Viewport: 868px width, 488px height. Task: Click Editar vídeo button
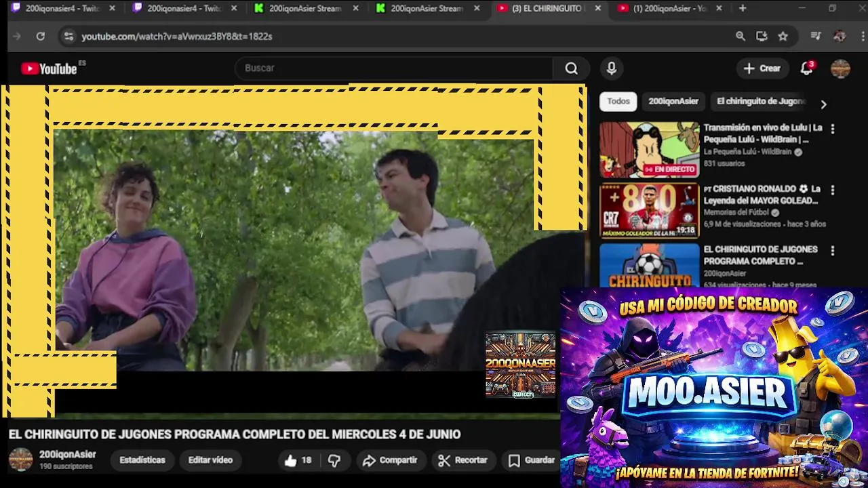210,460
